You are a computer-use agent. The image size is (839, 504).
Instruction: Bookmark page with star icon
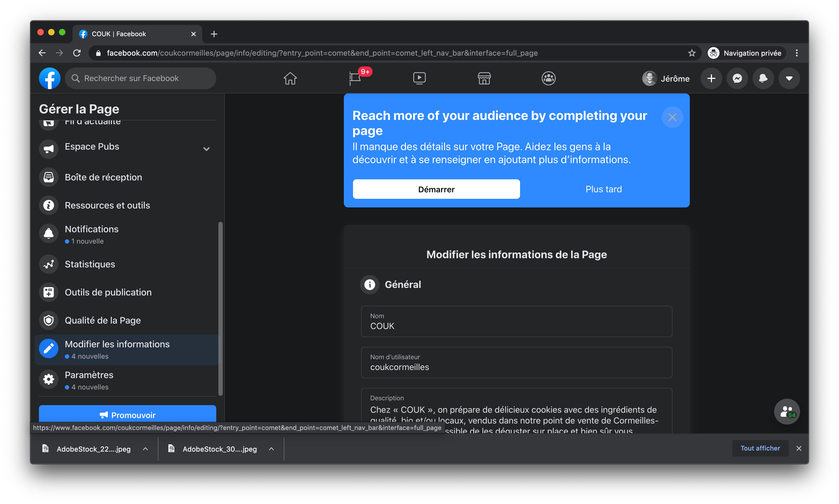pos(691,53)
